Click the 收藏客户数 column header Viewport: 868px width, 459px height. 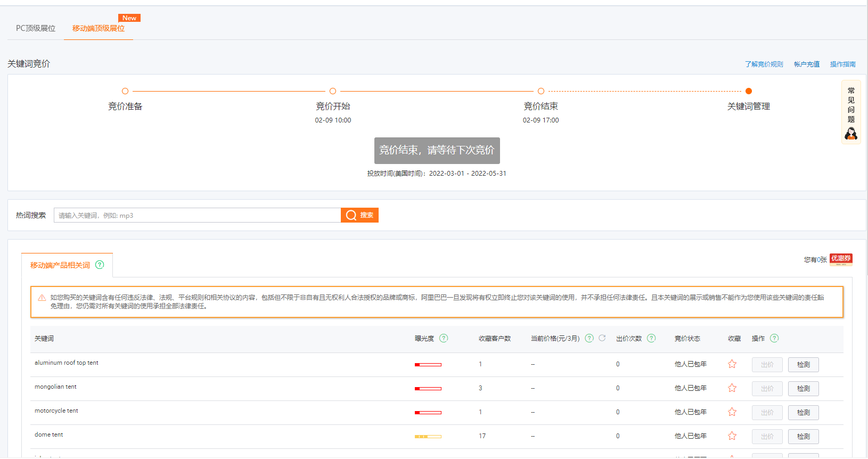[495, 339]
